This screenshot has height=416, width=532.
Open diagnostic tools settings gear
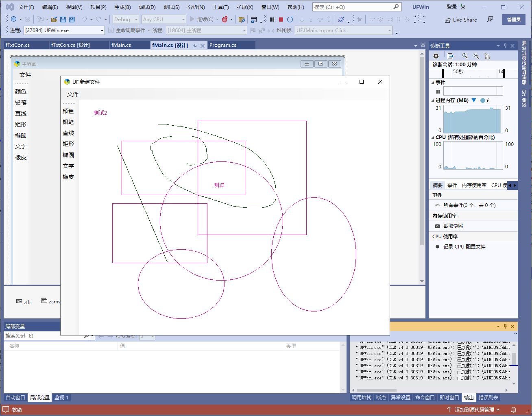pos(436,56)
